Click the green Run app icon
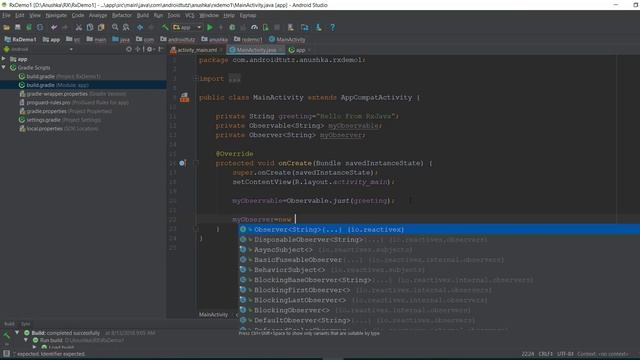This screenshot has width=640, height=360. 210,27
